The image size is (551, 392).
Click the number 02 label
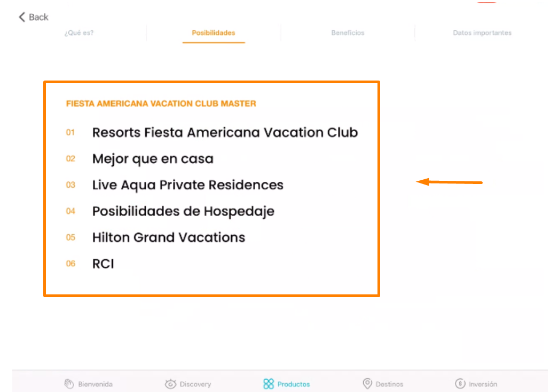(70, 158)
